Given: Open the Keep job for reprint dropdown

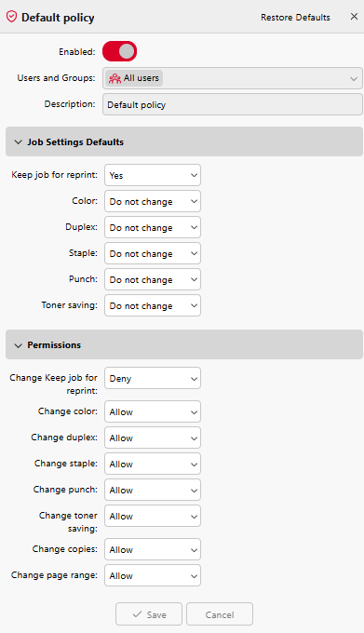Looking at the screenshot, I should tap(153, 175).
